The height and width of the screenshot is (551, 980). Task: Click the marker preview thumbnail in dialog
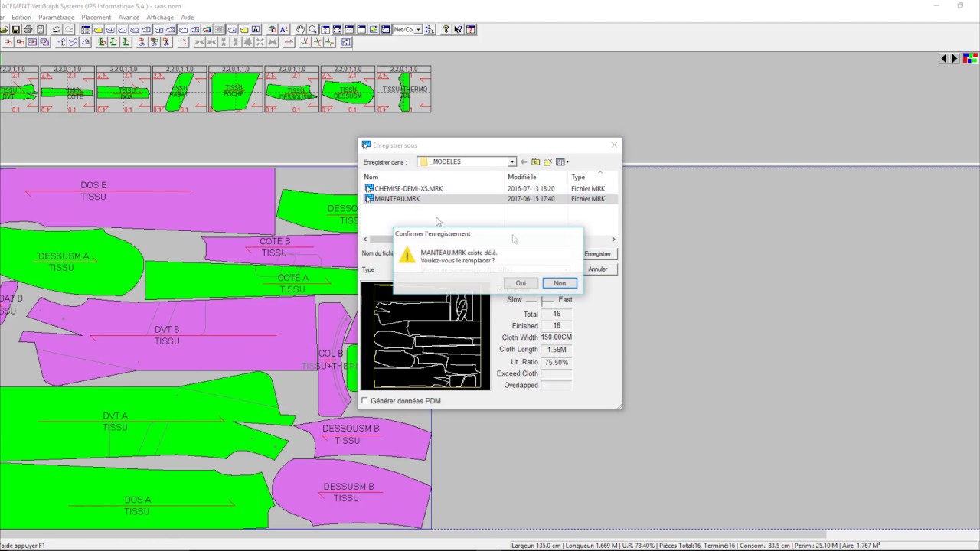pyautogui.click(x=426, y=336)
